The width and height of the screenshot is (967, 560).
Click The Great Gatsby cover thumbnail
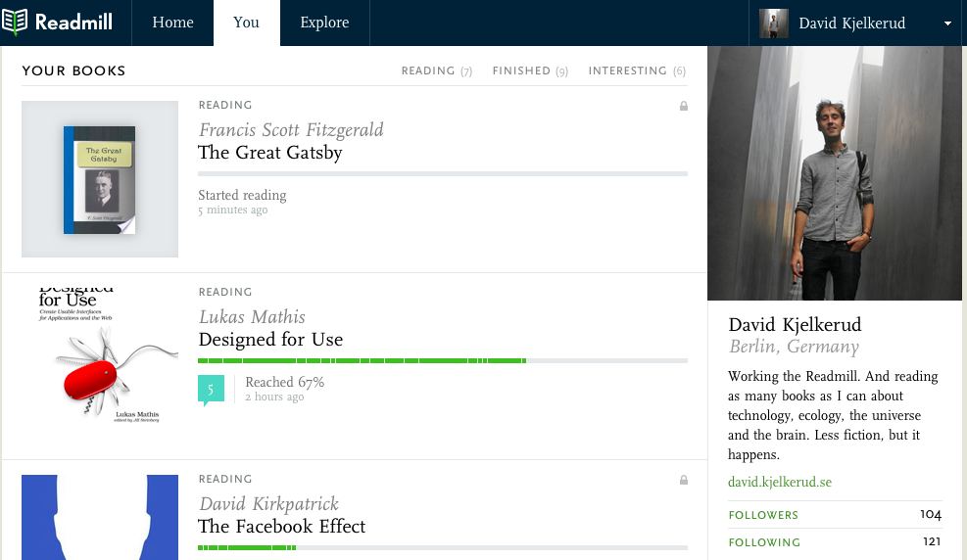click(100, 179)
